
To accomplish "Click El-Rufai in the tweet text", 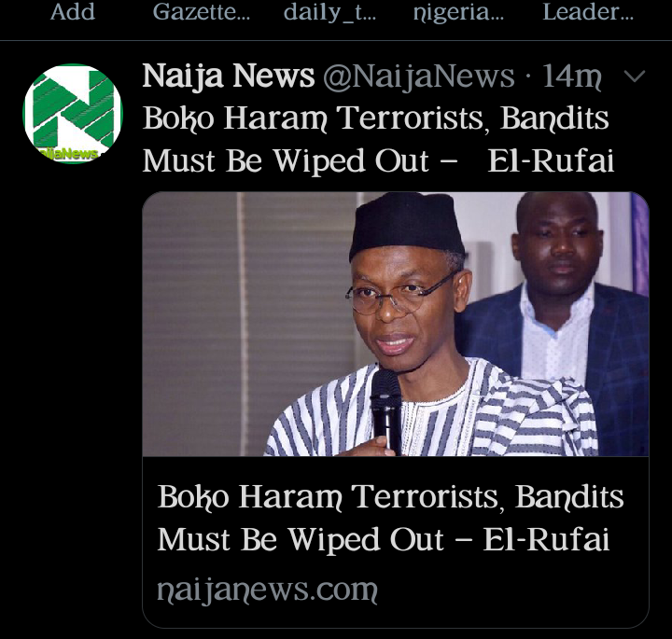I will [x=551, y=161].
